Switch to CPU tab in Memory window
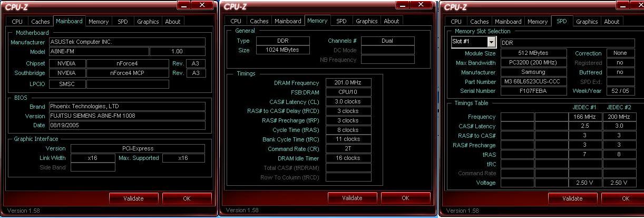 [x=236, y=21]
